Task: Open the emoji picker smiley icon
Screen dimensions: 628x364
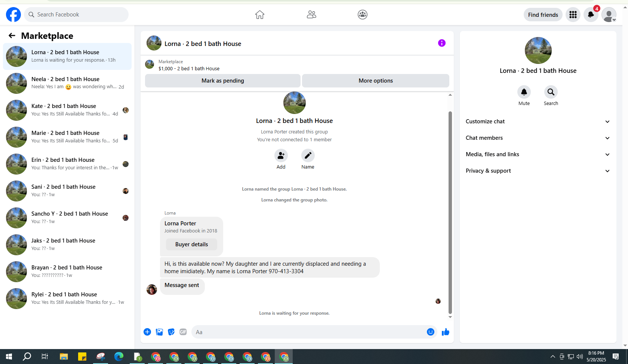Action: 431,332
